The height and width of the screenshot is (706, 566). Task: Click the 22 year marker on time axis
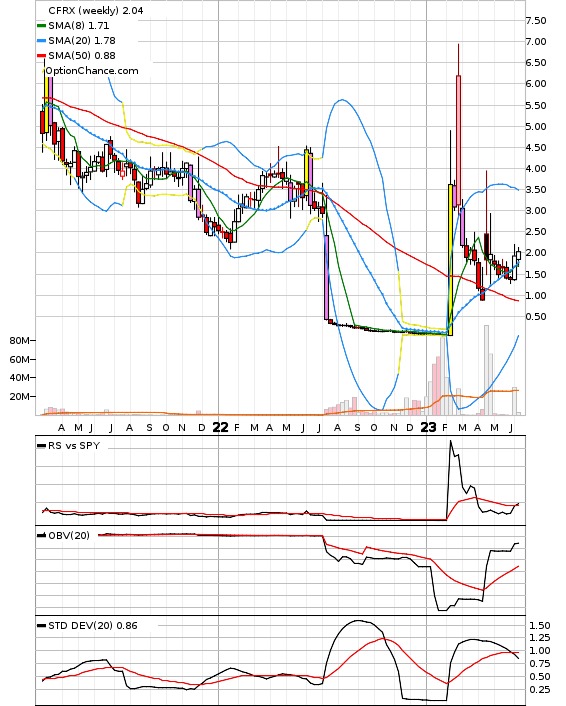point(220,427)
